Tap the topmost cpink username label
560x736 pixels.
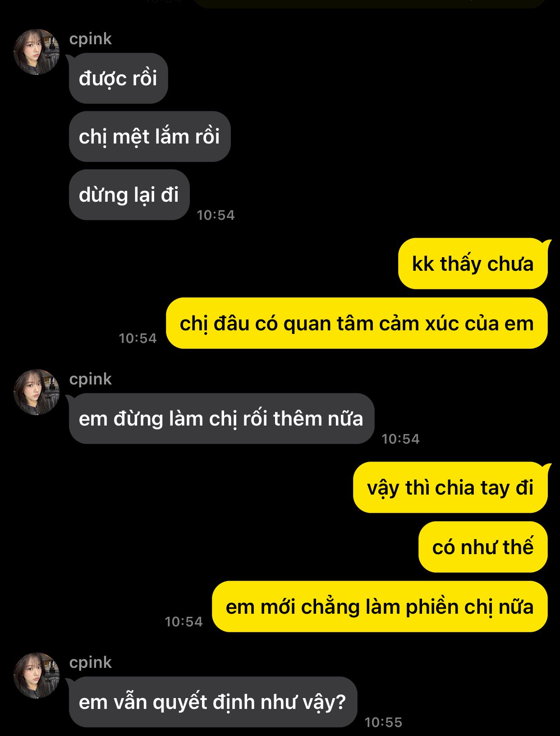coord(90,39)
